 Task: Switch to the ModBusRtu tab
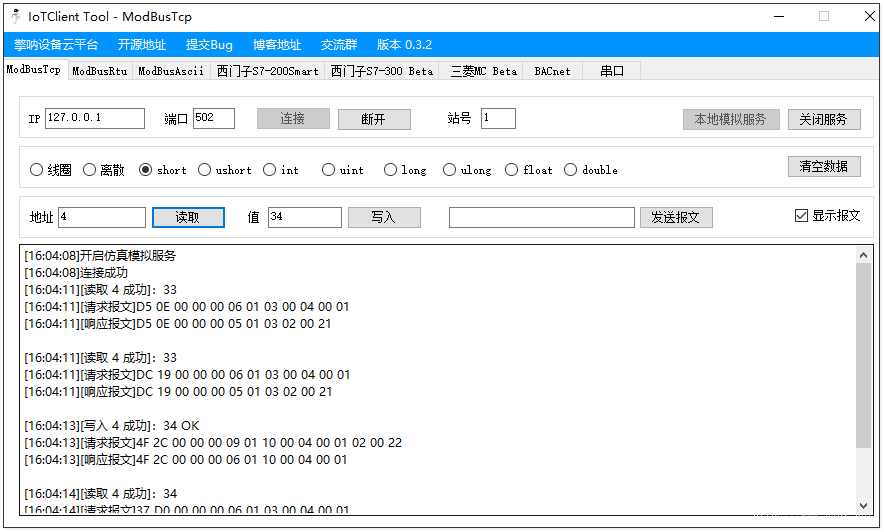100,71
